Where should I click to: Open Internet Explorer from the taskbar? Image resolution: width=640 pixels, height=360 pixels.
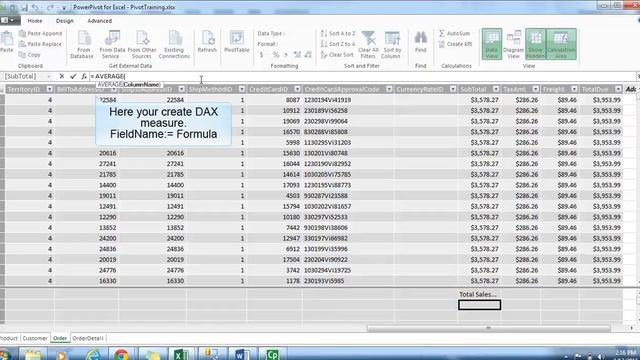pos(93,354)
